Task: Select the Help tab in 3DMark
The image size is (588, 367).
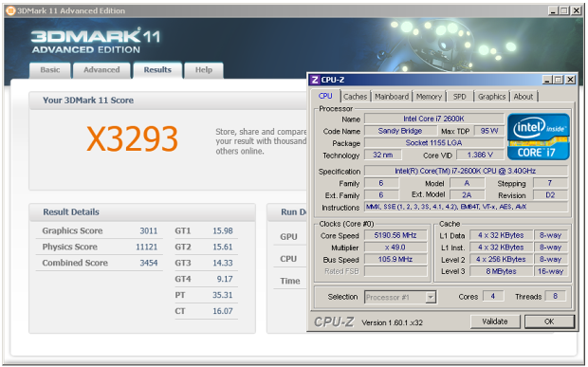Action: click(204, 70)
